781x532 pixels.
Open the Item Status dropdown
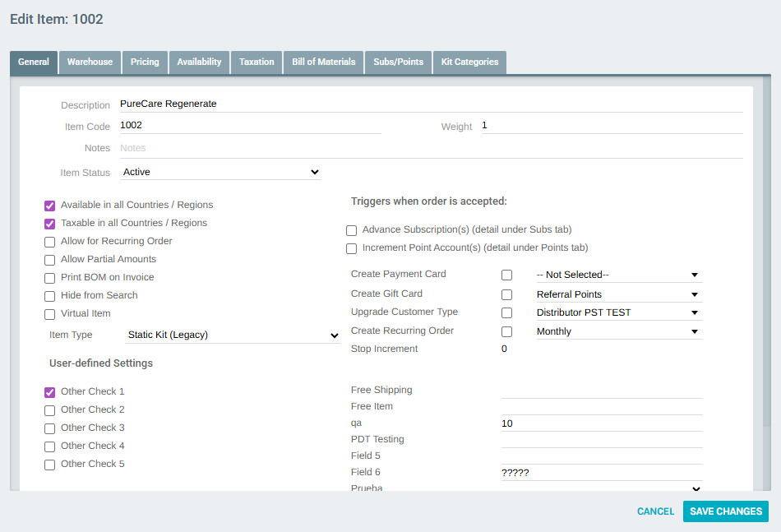click(x=222, y=172)
